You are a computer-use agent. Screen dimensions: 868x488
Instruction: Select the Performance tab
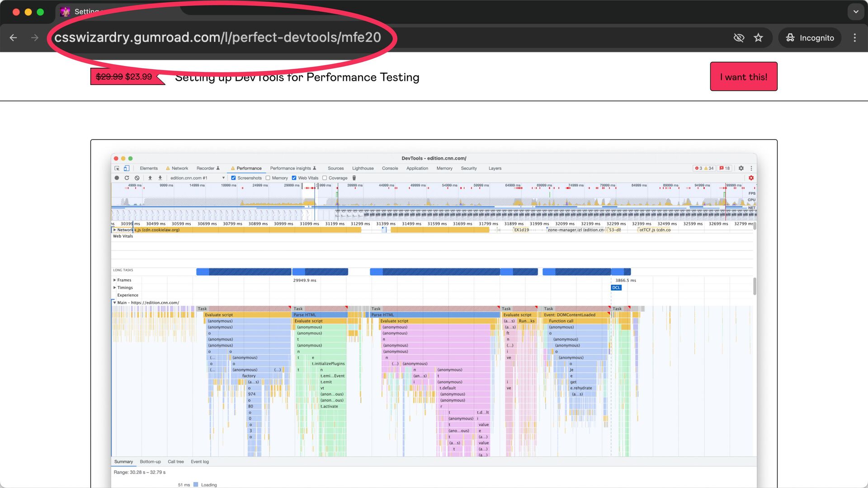click(x=246, y=168)
